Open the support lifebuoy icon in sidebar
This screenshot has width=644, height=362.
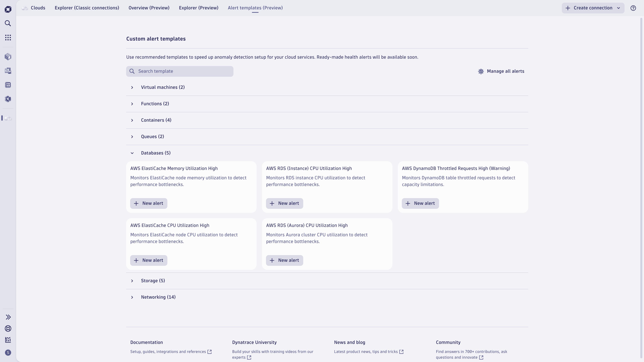click(8, 328)
